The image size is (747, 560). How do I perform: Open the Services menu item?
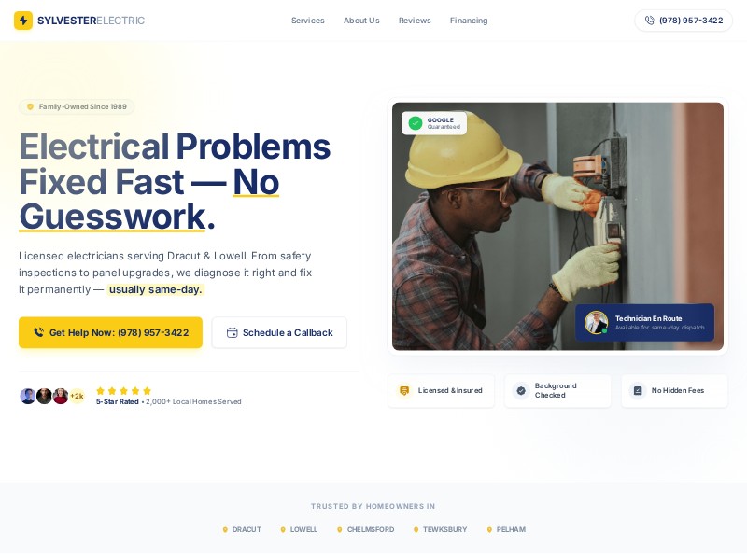308,21
